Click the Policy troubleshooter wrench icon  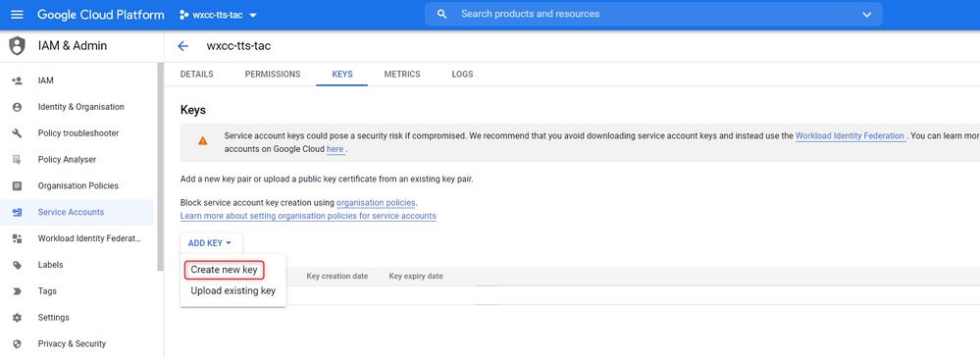(x=17, y=133)
